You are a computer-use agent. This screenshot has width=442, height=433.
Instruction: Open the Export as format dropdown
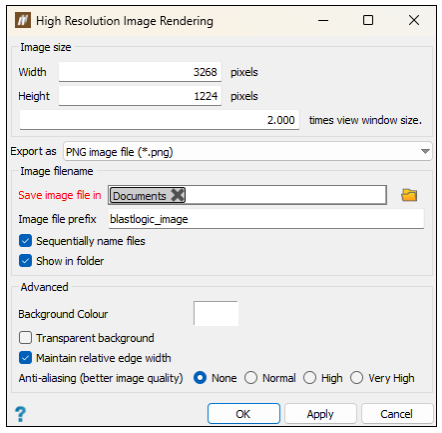[x=248, y=152]
